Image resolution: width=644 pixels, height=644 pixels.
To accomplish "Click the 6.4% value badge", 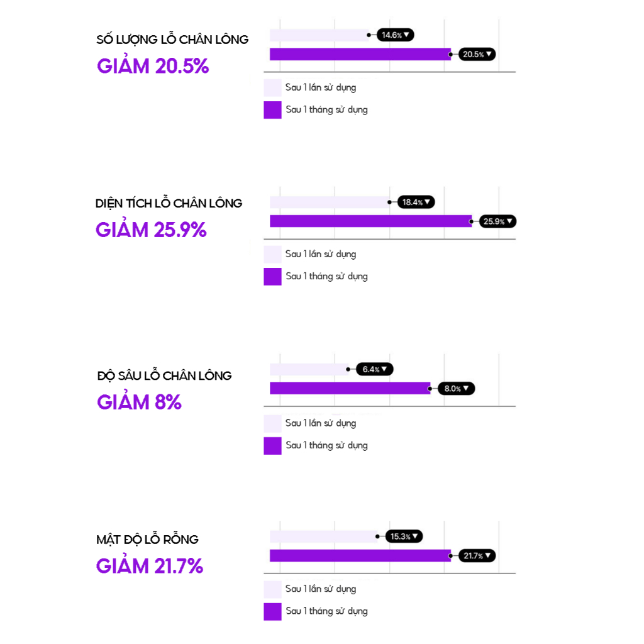I will 375,369.
